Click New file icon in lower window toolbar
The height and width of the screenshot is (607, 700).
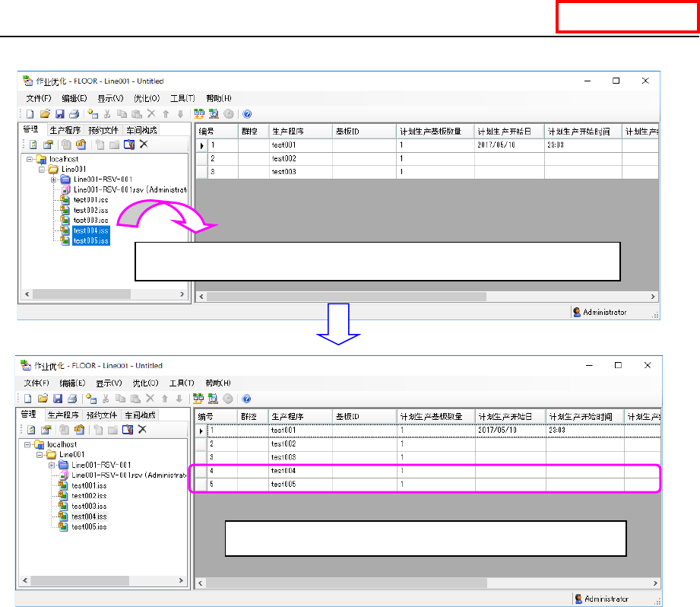pyautogui.click(x=27, y=399)
